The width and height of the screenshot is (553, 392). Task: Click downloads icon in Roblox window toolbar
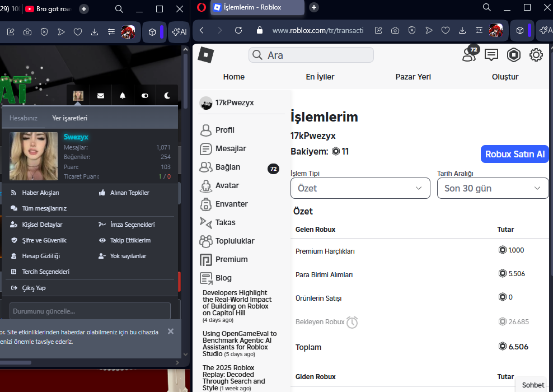pyautogui.click(x=462, y=30)
